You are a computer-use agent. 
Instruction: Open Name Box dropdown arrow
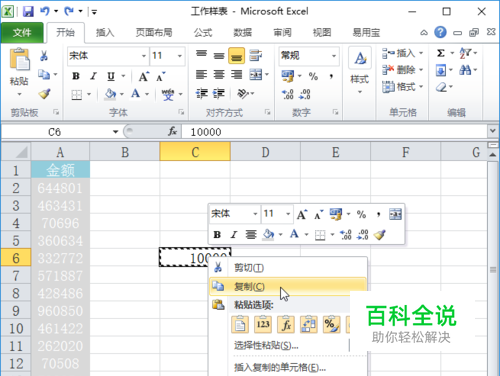(x=115, y=132)
